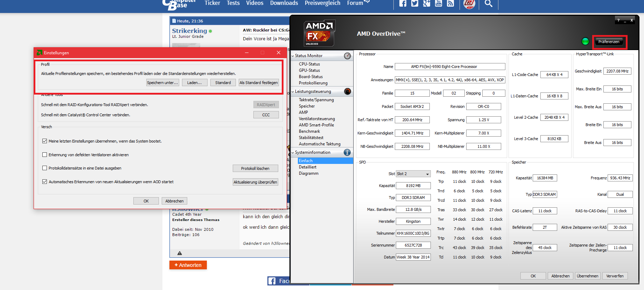This screenshot has height=290, width=644.
Task: Click 'Aktualisierung überprüfen' button
Action: coord(255,182)
